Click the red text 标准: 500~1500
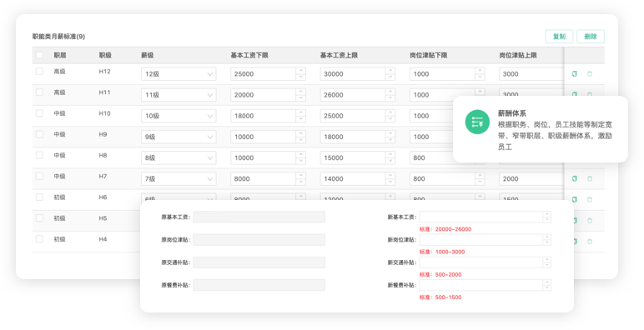This screenshot has width=644, height=330. pos(440,297)
